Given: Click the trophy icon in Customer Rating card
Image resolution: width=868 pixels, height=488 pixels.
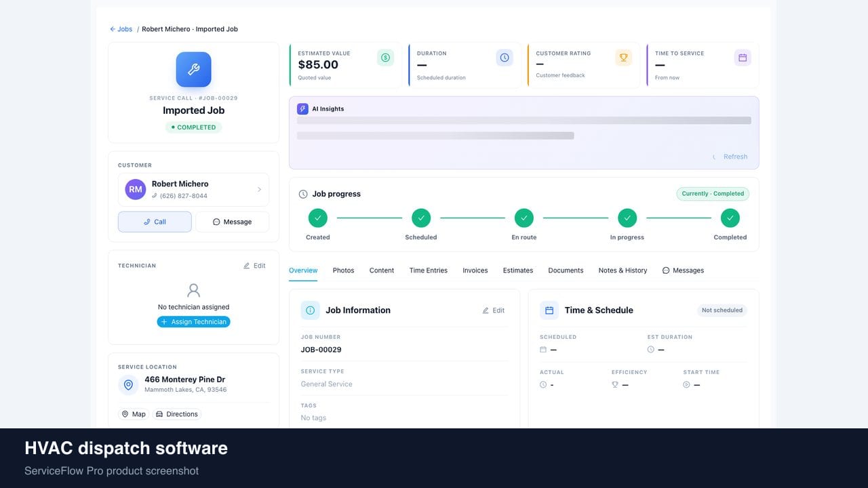Looking at the screenshot, I should click(624, 58).
